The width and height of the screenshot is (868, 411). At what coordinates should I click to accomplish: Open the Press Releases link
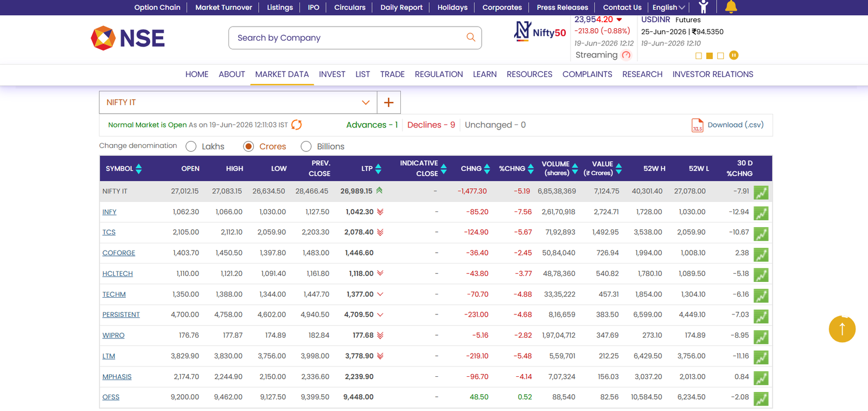pyautogui.click(x=563, y=7)
